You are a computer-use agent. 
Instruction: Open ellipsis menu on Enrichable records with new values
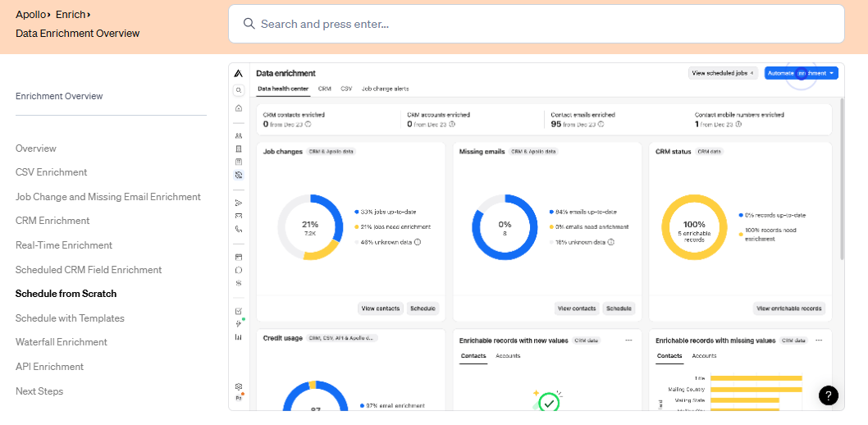[x=628, y=340]
